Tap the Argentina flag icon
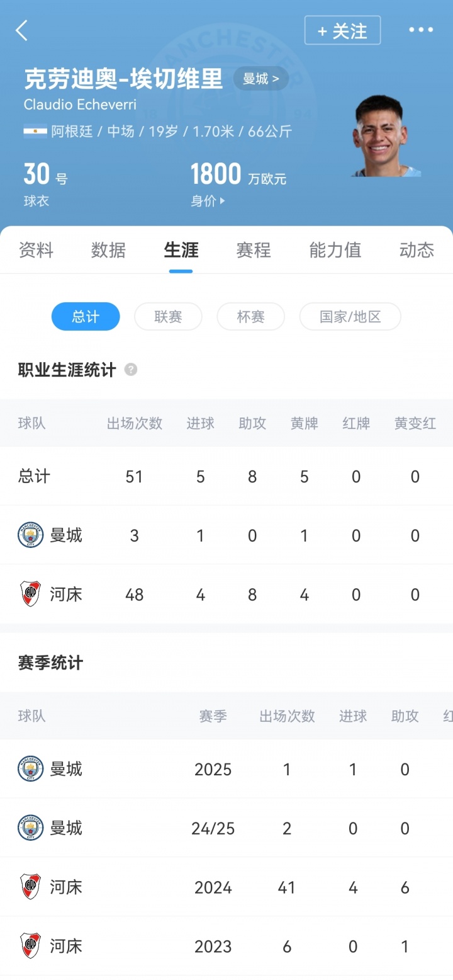 [34, 132]
